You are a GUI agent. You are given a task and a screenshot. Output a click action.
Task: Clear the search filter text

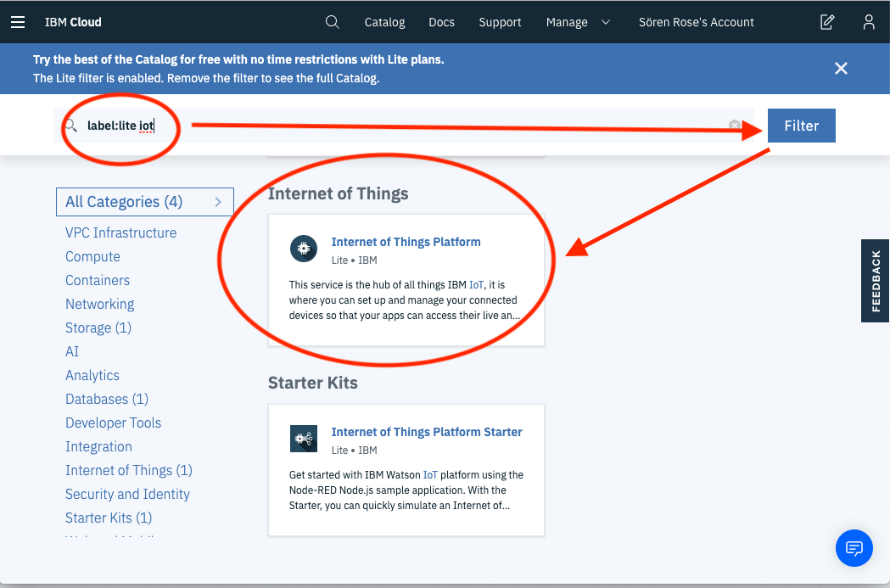coord(735,125)
